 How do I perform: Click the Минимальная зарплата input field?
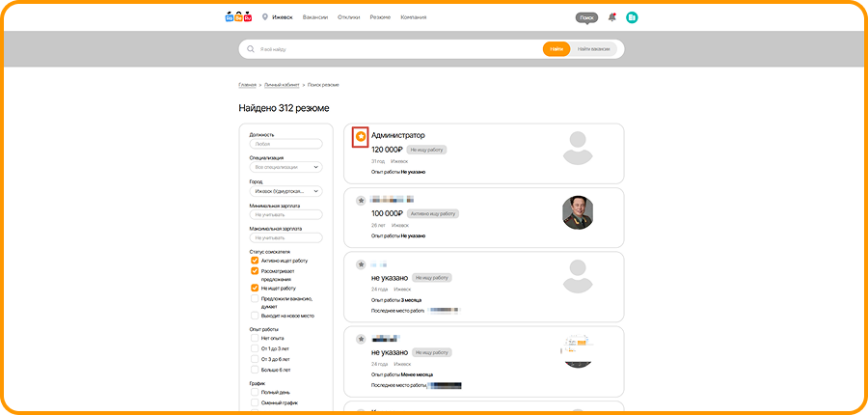point(285,214)
